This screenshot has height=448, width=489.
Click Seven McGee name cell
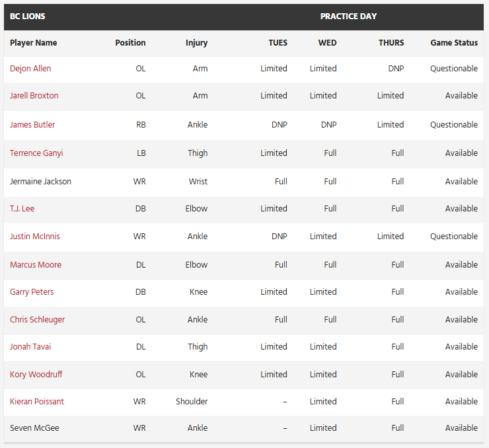point(34,428)
